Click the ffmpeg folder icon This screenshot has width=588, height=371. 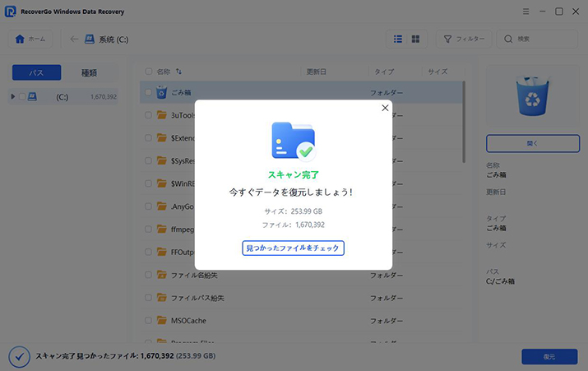coord(162,229)
